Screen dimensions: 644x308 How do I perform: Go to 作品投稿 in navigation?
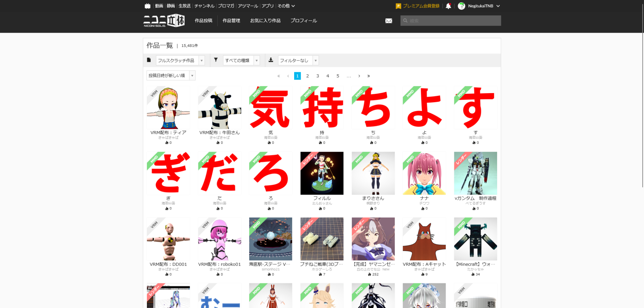[204, 21]
